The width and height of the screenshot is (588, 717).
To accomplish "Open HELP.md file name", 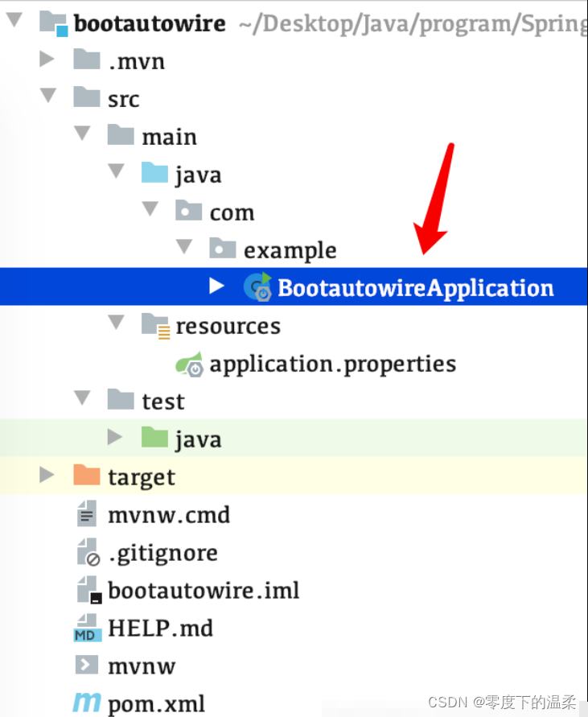I will tap(161, 628).
